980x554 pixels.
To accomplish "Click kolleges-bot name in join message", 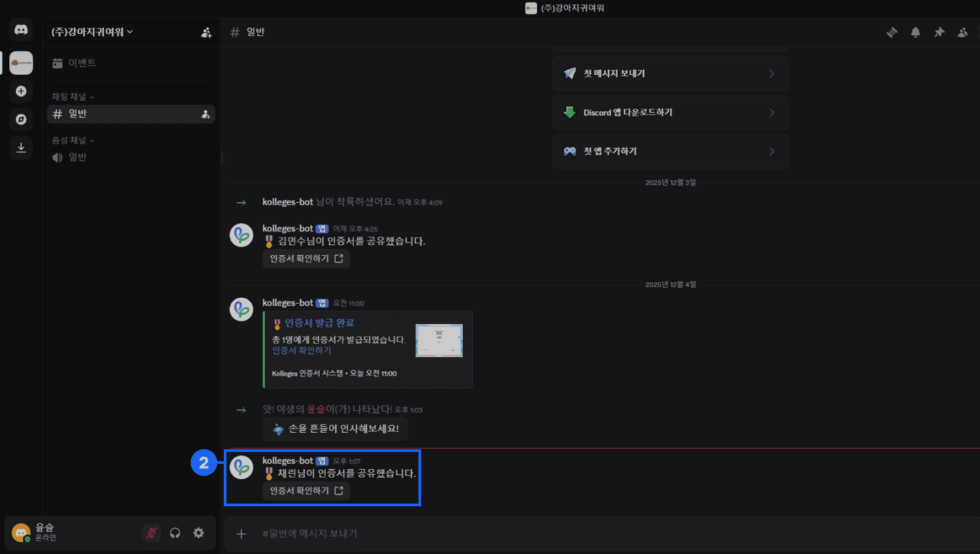I will (x=287, y=202).
